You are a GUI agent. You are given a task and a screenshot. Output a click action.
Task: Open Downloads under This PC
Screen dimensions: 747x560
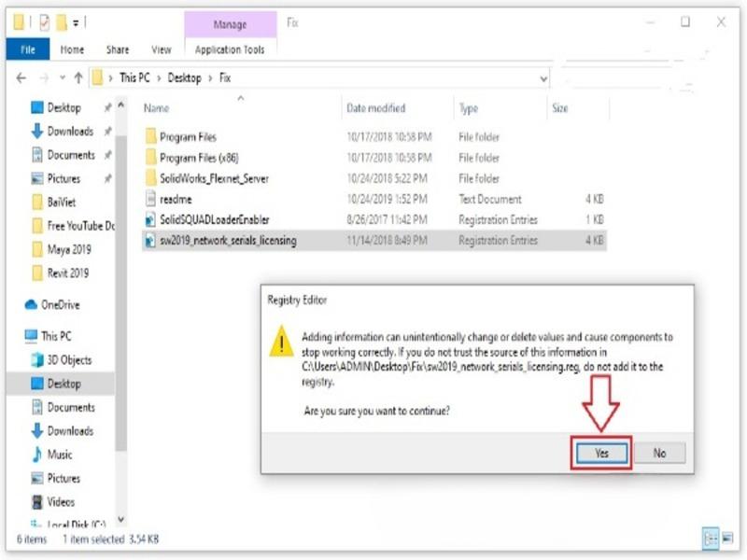point(71,431)
